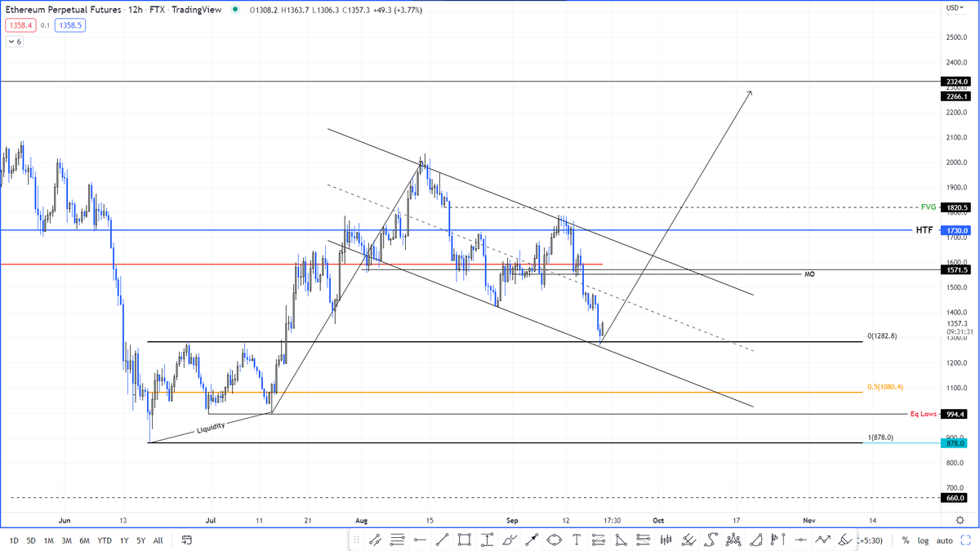Click the cyan 878.0 price label

pos(955,442)
